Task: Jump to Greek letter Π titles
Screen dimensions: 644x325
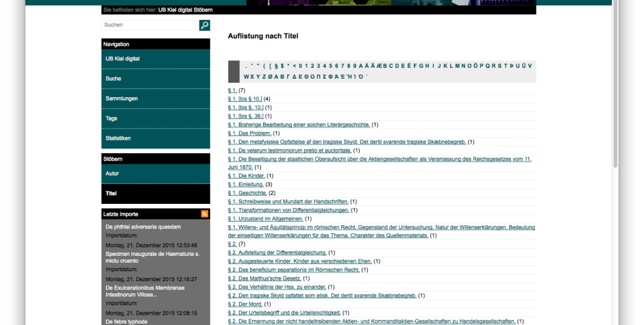Action: [319, 77]
